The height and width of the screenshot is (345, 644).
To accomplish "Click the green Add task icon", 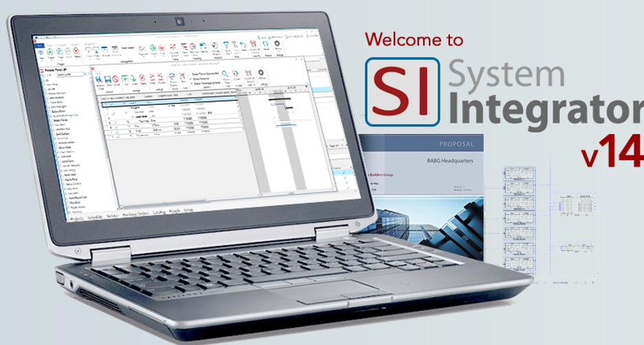I will tap(125, 78).
